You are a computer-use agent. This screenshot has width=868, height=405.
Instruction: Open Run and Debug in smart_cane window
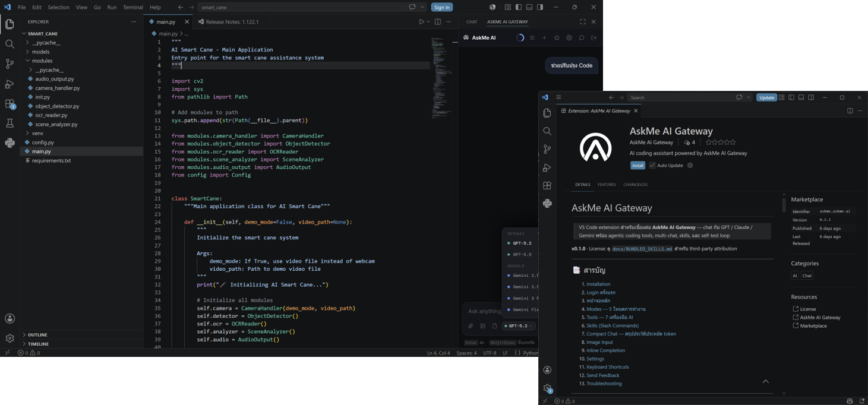(10, 84)
